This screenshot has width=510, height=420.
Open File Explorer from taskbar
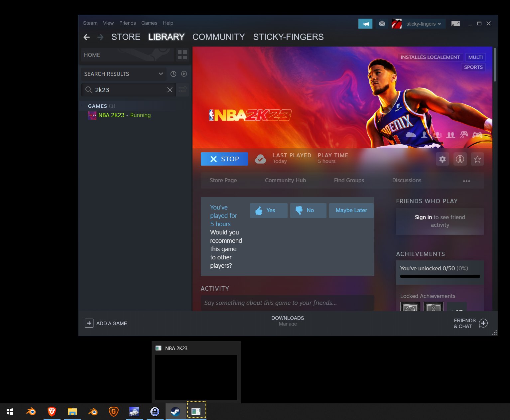(72, 412)
